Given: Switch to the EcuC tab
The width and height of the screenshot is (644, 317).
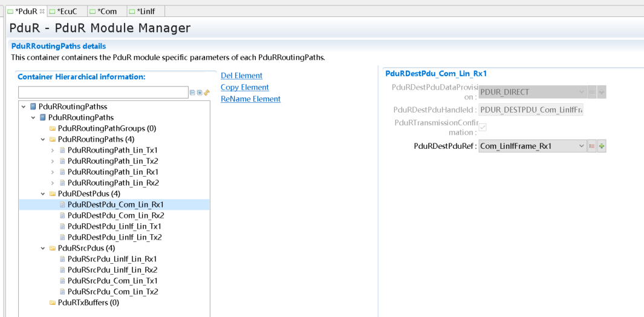Looking at the screenshot, I should [x=67, y=11].
